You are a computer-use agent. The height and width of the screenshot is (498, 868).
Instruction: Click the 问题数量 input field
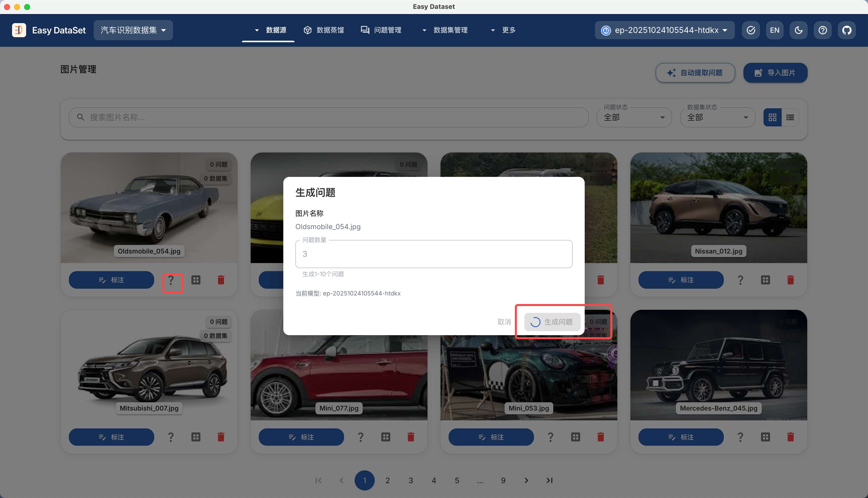click(433, 254)
